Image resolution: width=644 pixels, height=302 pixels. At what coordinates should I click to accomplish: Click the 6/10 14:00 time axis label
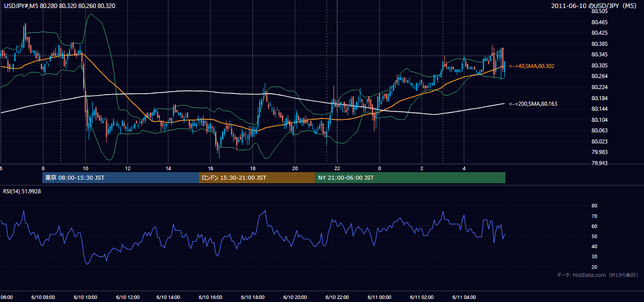[169, 297]
